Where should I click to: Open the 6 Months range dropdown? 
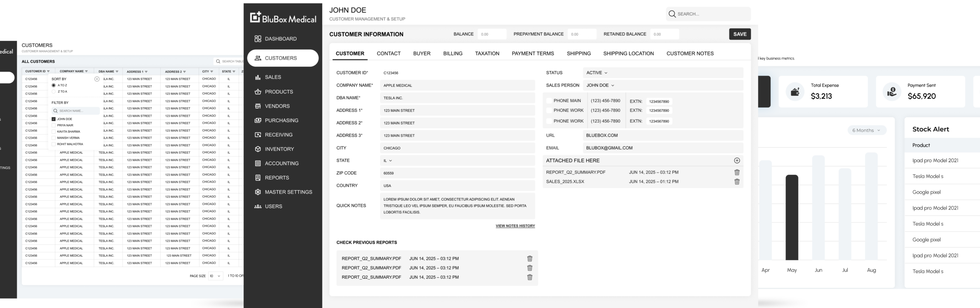[867, 130]
